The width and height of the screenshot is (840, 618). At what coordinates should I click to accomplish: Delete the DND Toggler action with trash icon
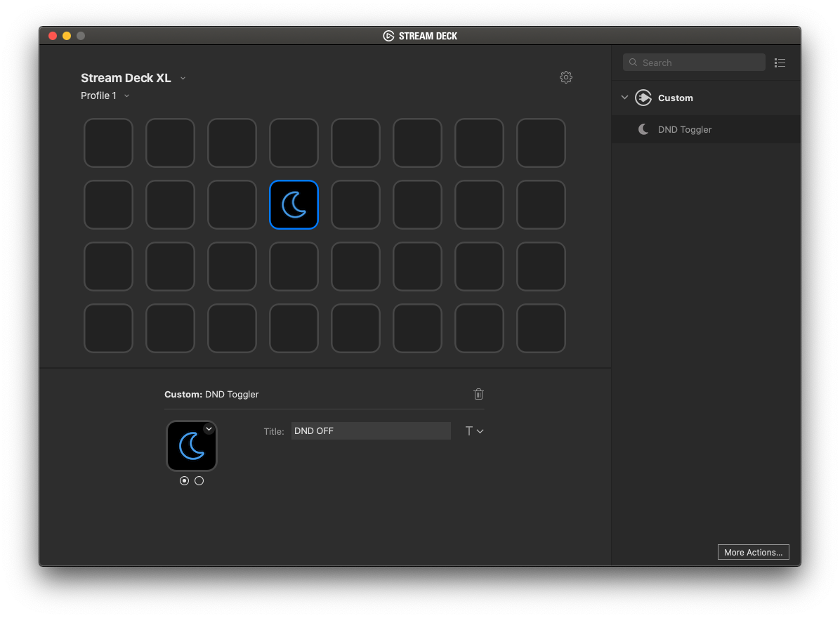coord(478,394)
